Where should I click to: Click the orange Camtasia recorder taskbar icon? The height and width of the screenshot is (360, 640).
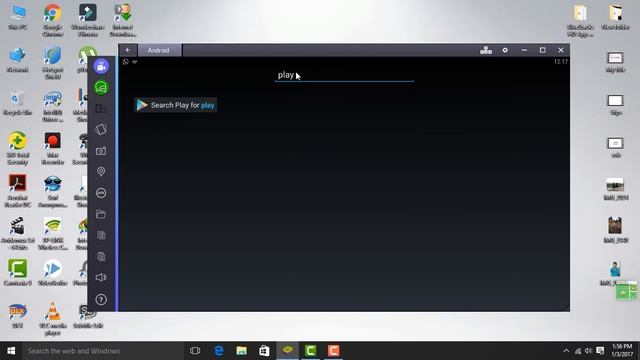(333, 351)
